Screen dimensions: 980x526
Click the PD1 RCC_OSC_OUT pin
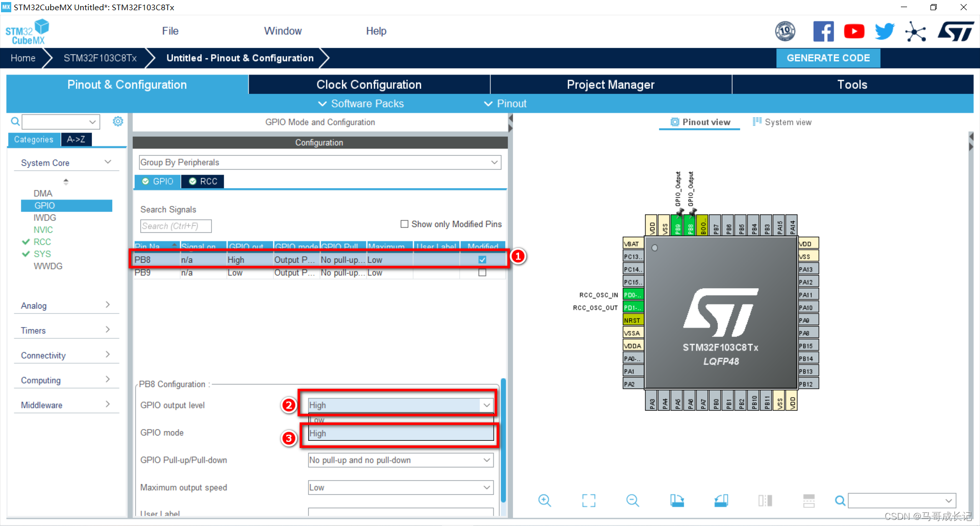coord(633,308)
